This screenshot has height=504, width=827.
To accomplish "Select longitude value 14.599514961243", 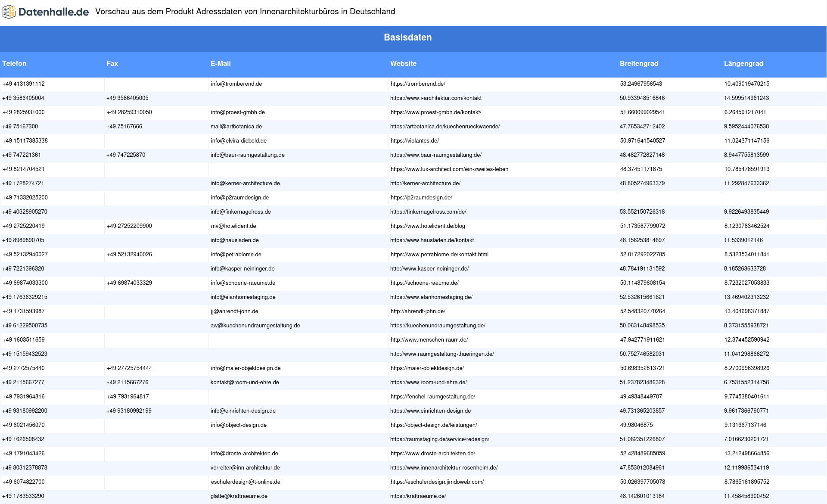I will [746, 98].
